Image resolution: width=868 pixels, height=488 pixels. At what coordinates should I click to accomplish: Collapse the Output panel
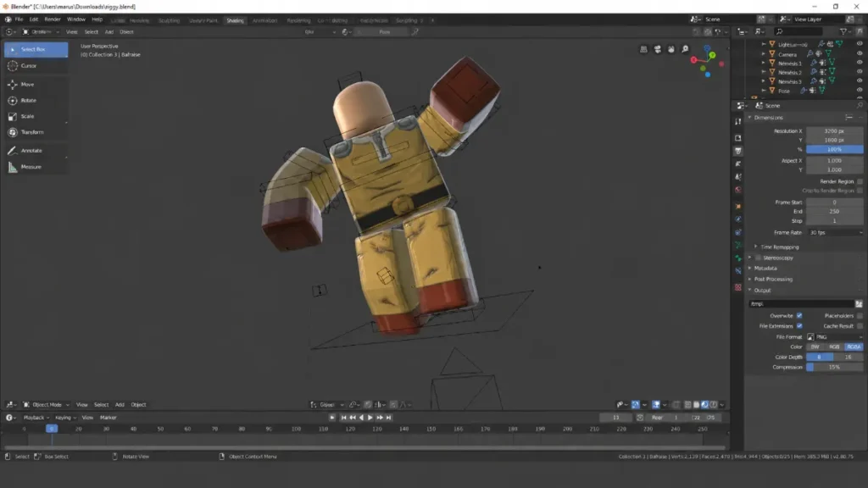coord(749,291)
